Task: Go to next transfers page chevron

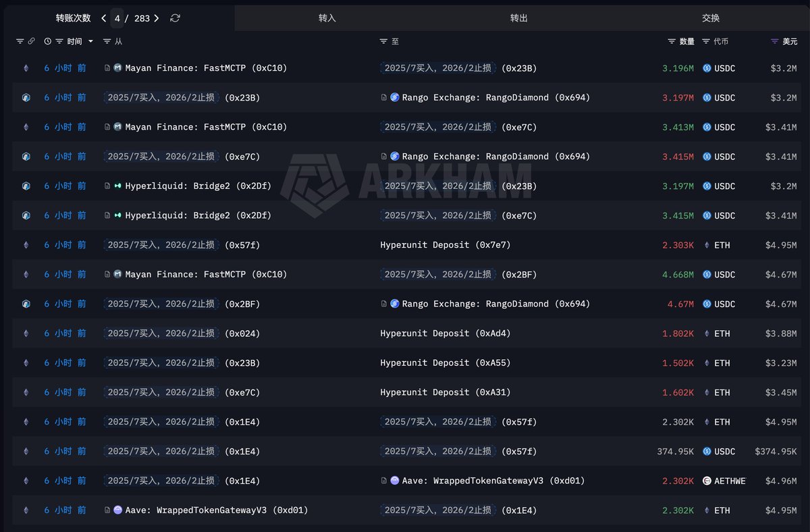Action: tap(157, 18)
